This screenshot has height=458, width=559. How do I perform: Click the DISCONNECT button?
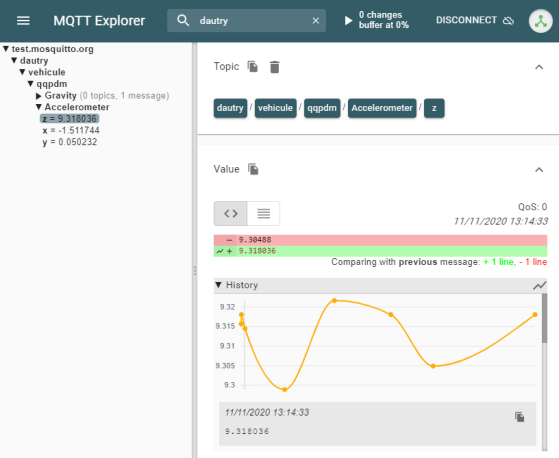coord(475,20)
